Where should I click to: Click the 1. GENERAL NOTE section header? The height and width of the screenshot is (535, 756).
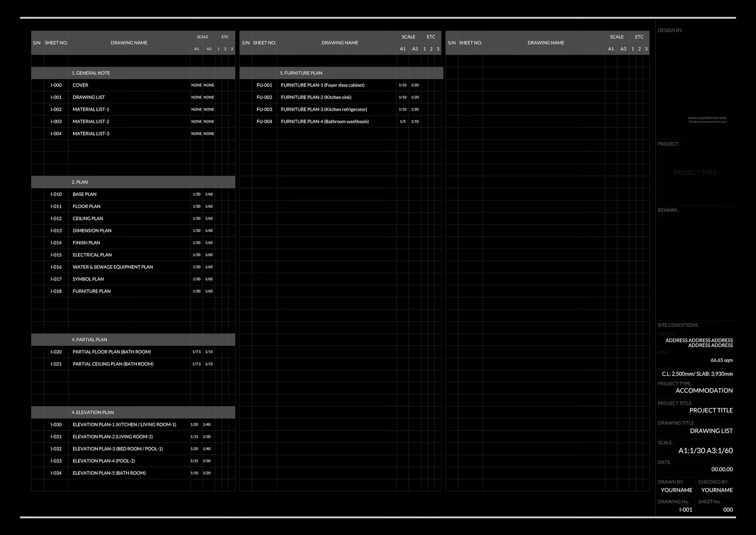point(133,73)
